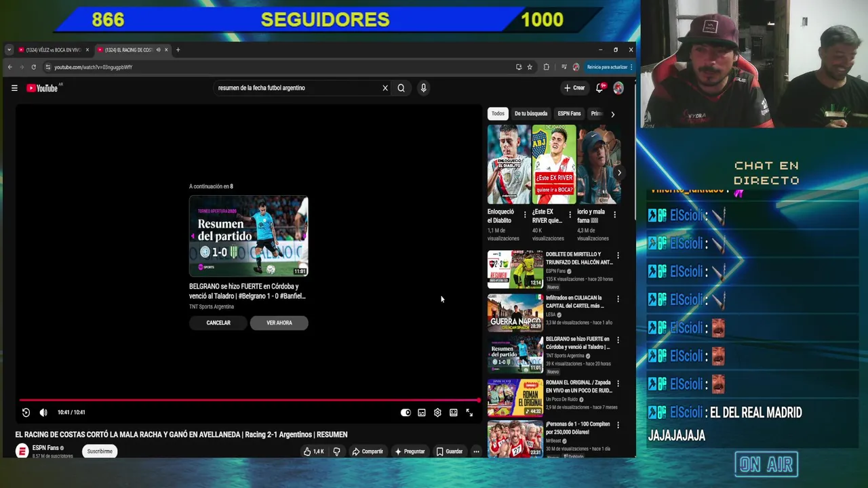Open options for ROMAN EL ORIGINAL video
The width and height of the screenshot is (868, 488).
click(618, 384)
